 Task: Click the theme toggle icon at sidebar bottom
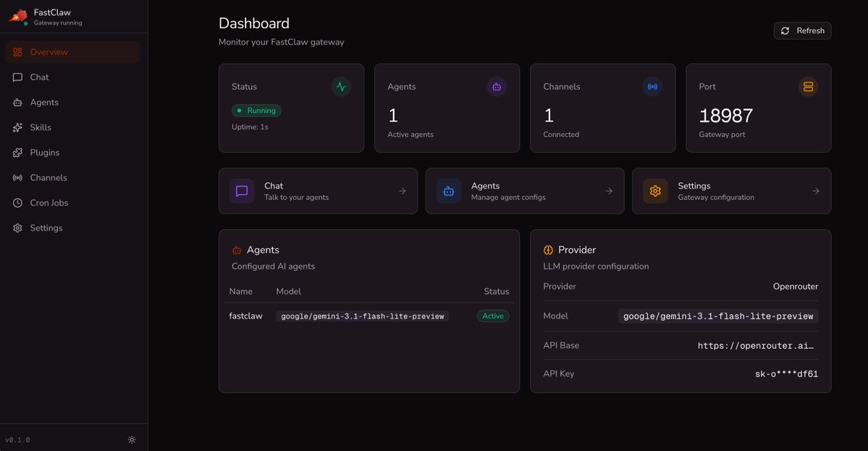132,439
